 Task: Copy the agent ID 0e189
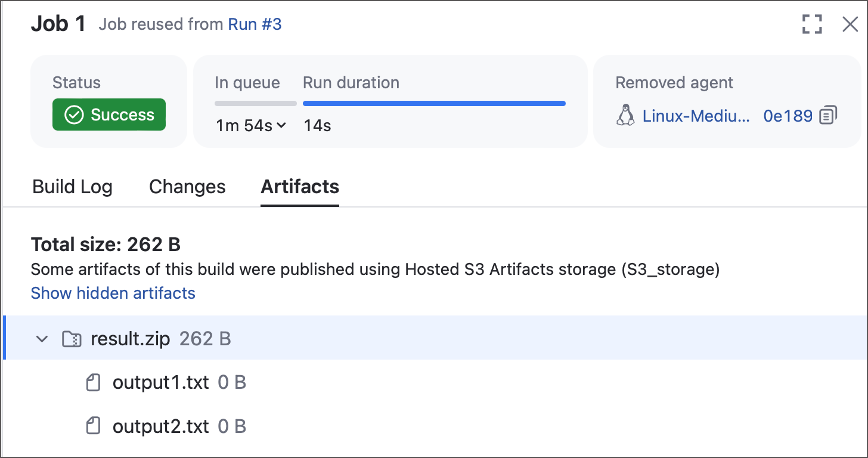[829, 115]
